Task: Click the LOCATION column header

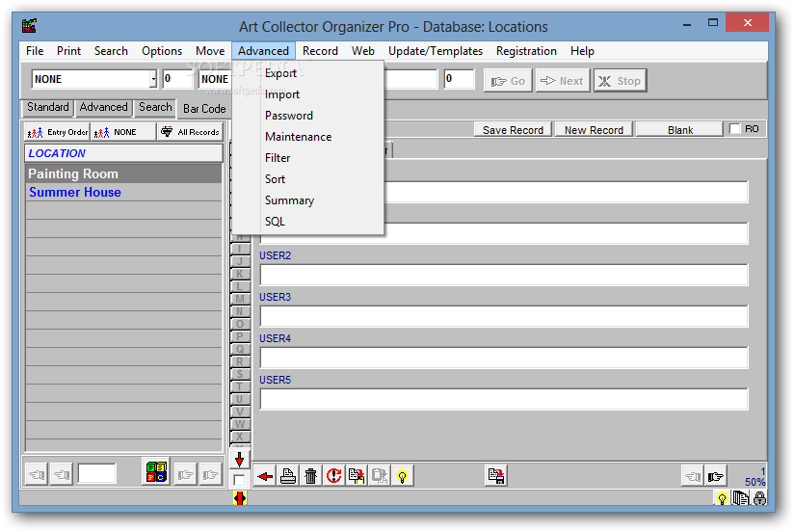Action: pos(123,153)
